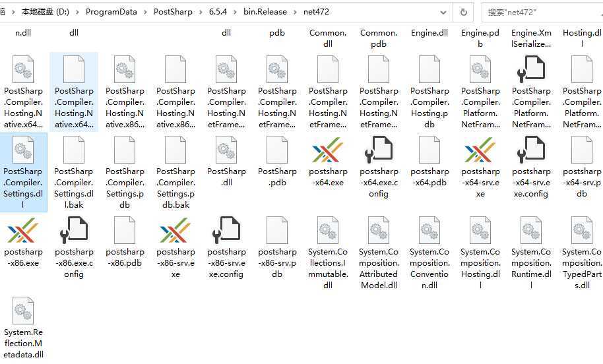Screen dimensions: 603x364
Task: Select System.Composition.TypedParts.dll icon
Action: click(x=581, y=230)
